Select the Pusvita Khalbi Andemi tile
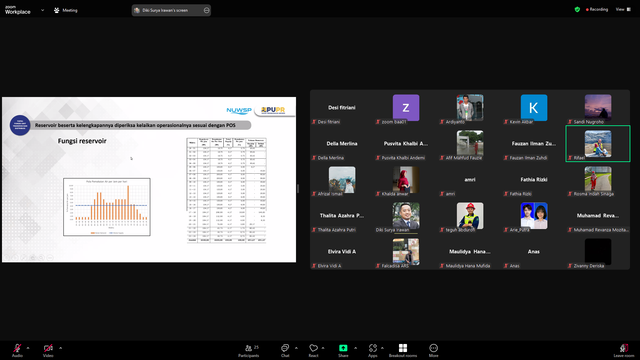 (406, 144)
